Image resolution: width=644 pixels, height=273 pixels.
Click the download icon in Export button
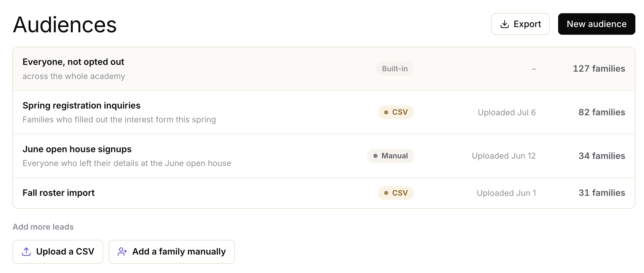(505, 24)
